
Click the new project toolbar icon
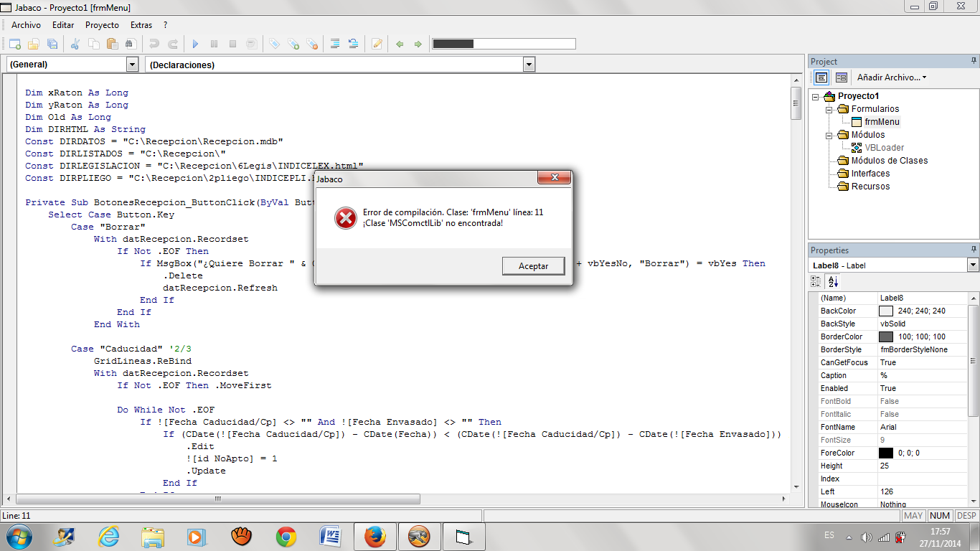click(x=14, y=44)
